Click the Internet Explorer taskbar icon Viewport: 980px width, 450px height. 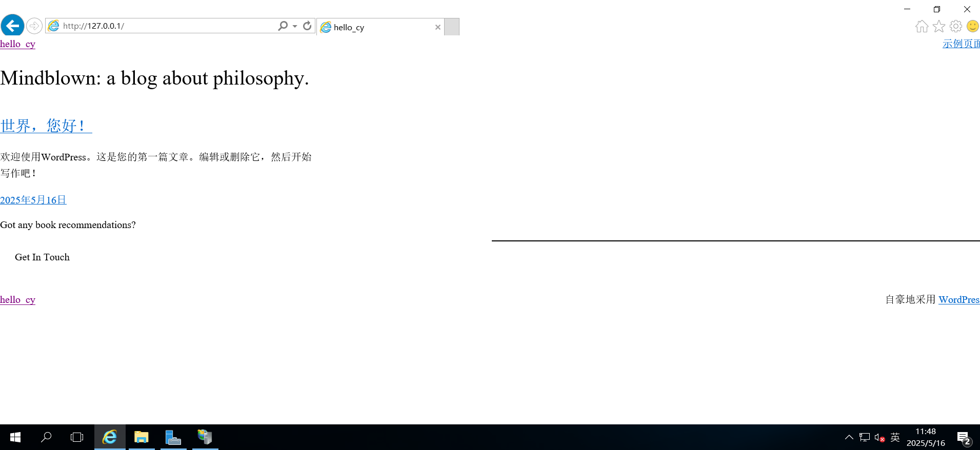tap(110, 437)
